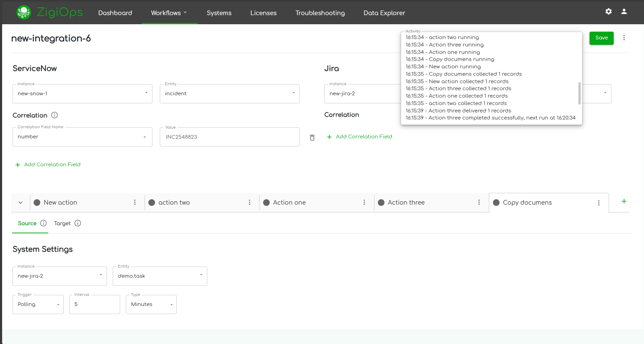Open Troubleshooting page
Screen dimensions: 644x344
point(320,13)
